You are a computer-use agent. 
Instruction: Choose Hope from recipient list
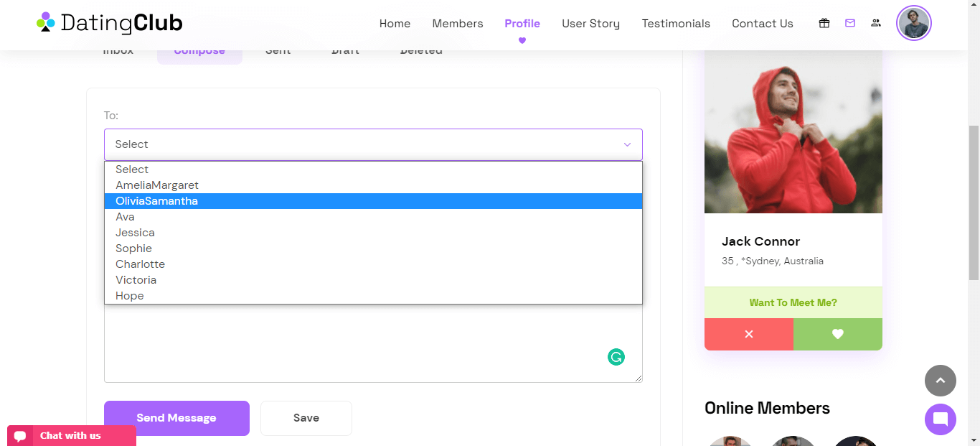pyautogui.click(x=373, y=296)
